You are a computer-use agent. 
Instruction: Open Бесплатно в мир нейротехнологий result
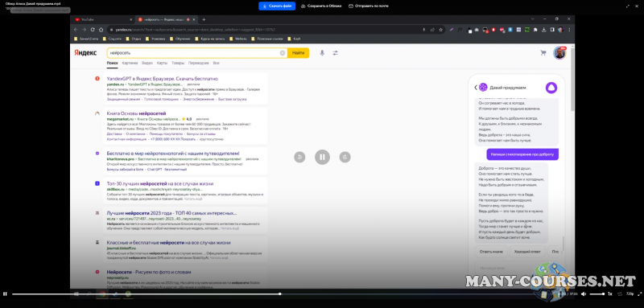pos(173,153)
